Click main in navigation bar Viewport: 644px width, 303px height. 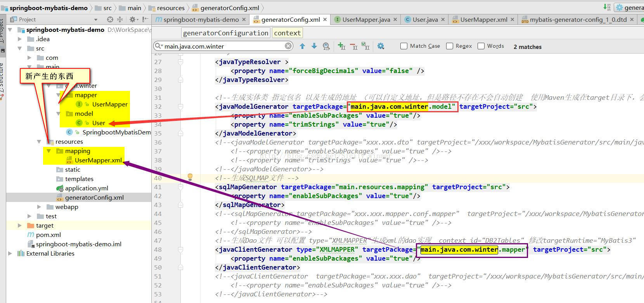pos(130,8)
